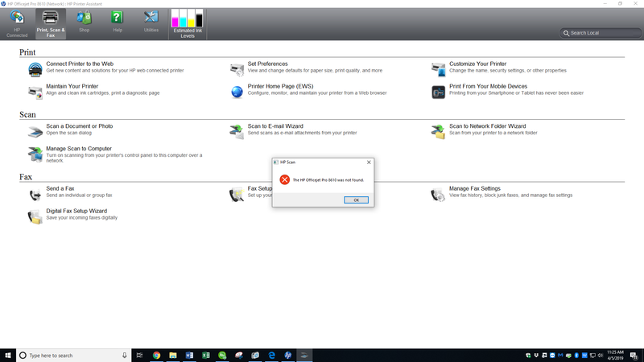
Task: Open Task View on the taskbar
Action: [139, 356]
